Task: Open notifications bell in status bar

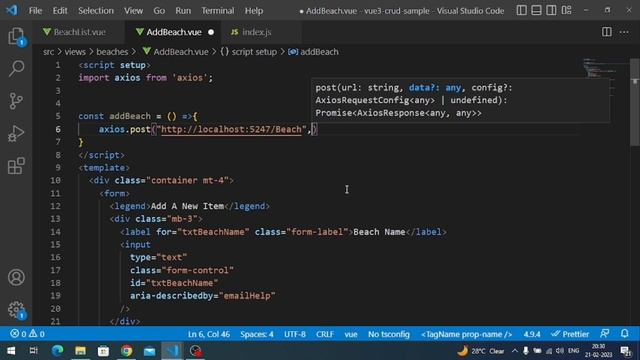Action: 624,334
